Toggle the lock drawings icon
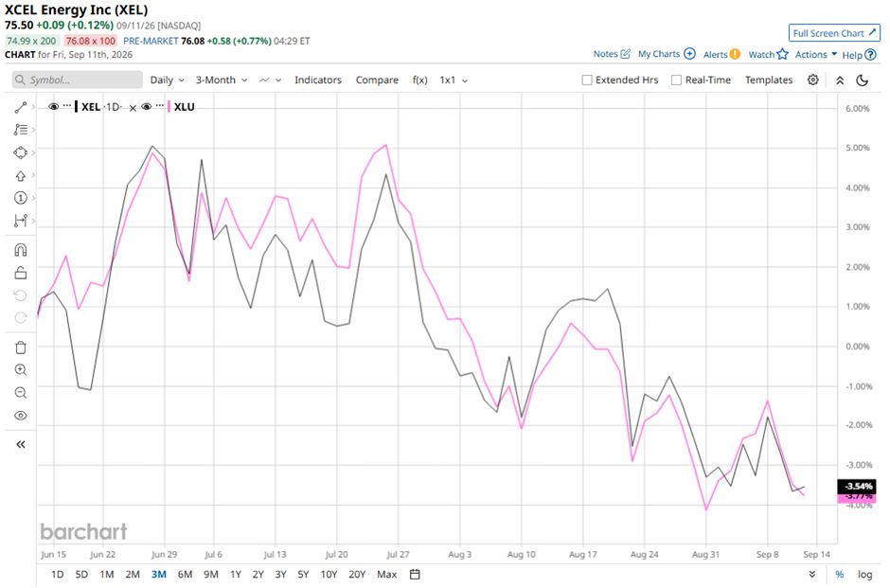The height and width of the screenshot is (588, 890). tap(21, 273)
